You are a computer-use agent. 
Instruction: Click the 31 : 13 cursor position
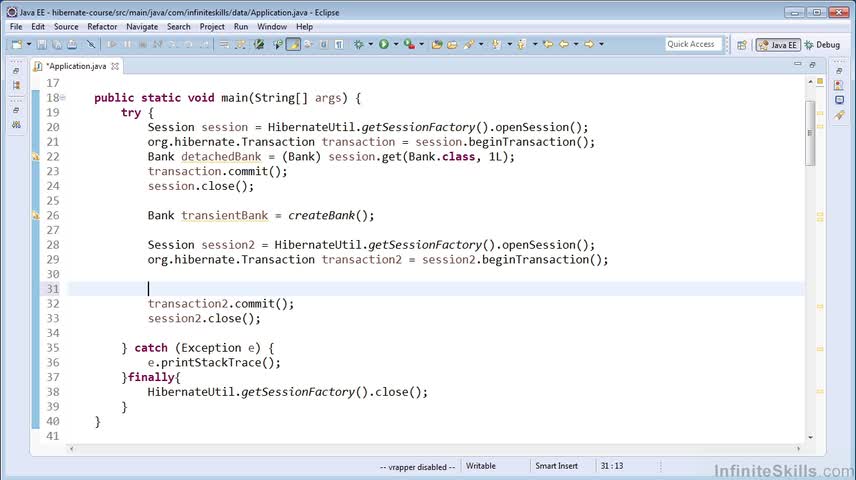pyautogui.click(x=611, y=466)
